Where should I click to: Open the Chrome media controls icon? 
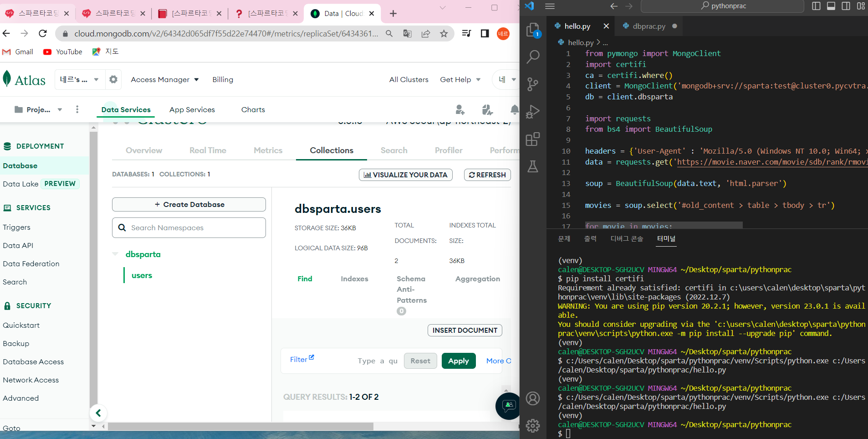pyautogui.click(x=466, y=33)
